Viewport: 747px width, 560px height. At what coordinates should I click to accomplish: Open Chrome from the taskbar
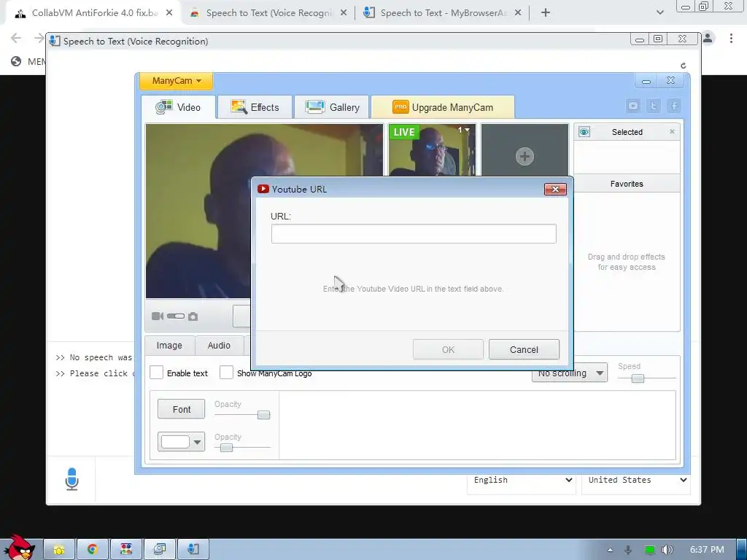pyautogui.click(x=93, y=550)
